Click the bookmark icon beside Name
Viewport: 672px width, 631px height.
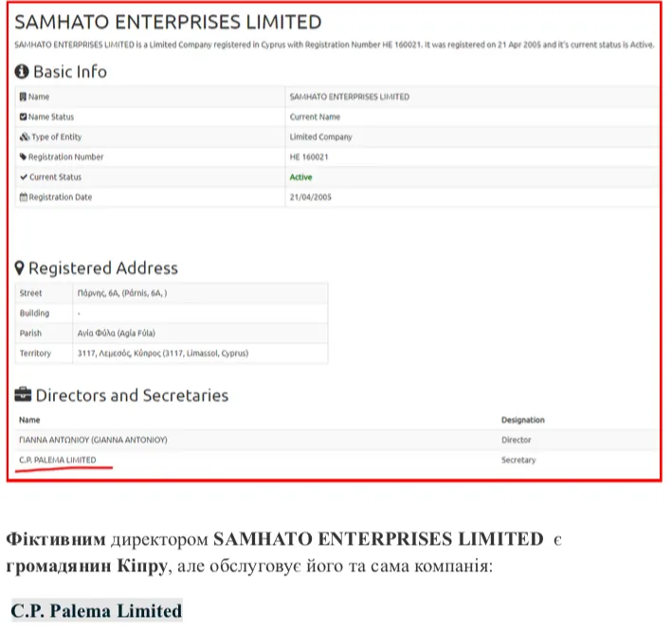point(23,97)
